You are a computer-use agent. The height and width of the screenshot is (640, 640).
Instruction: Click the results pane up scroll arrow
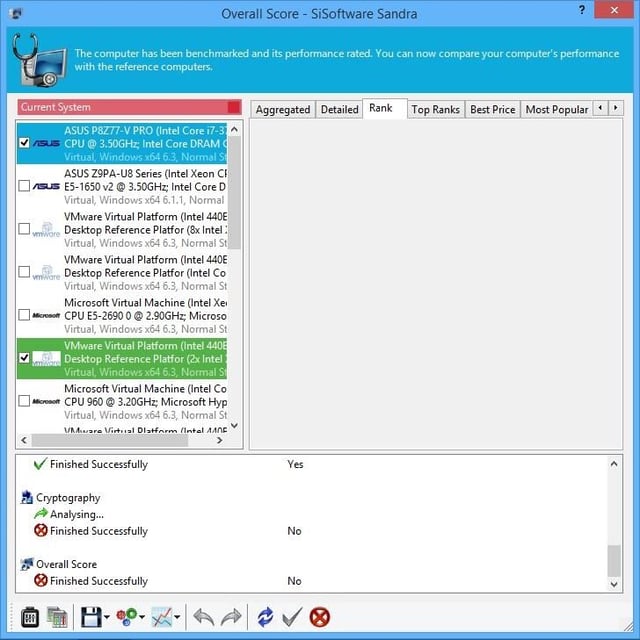pyautogui.click(x=614, y=464)
